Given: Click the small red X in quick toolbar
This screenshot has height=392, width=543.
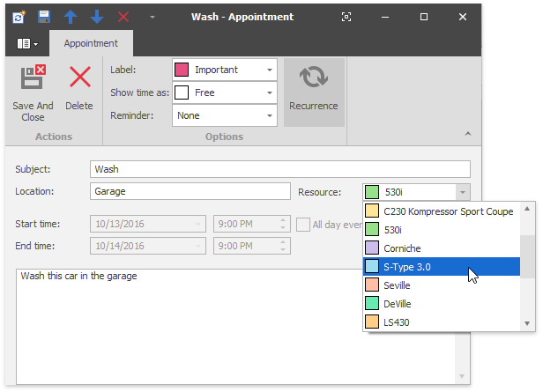Looking at the screenshot, I should coord(123,17).
